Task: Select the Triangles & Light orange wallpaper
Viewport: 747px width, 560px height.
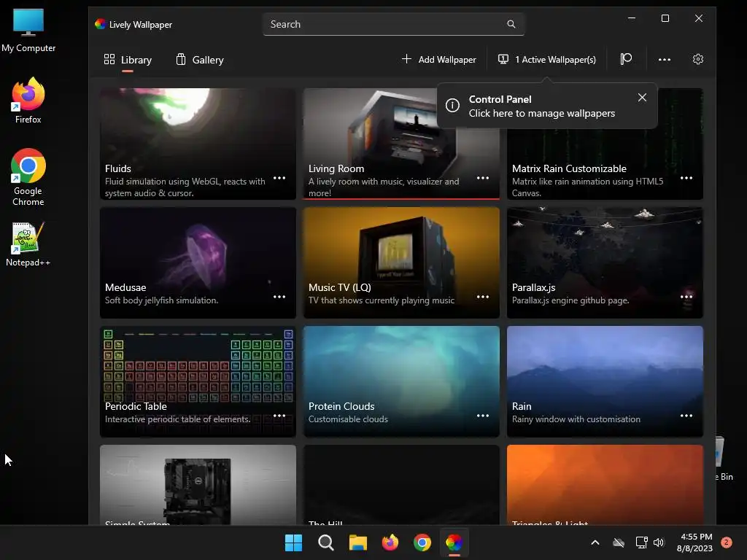Action: (605, 485)
